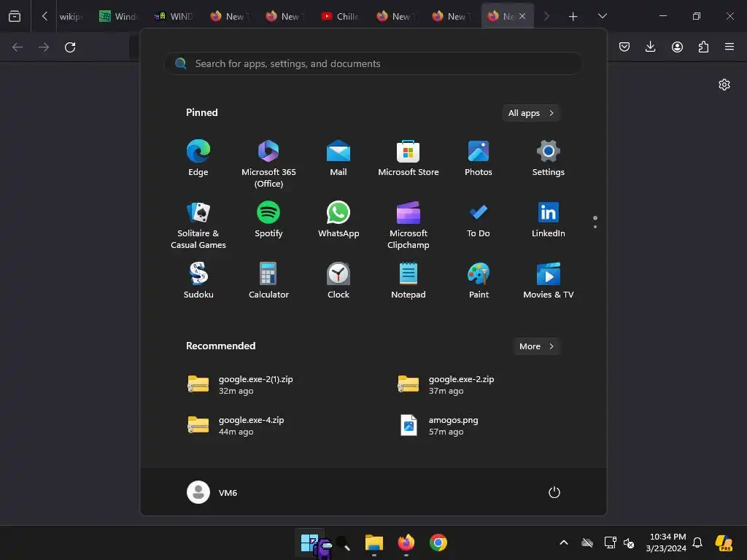Viewport: 747px width, 560px height.
Task: Open the google.exe-2(1).zip recommended file
Action: (x=240, y=385)
